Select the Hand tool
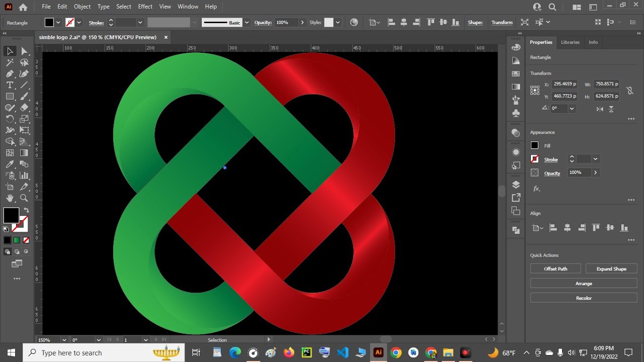The image size is (644, 362). (x=10, y=198)
